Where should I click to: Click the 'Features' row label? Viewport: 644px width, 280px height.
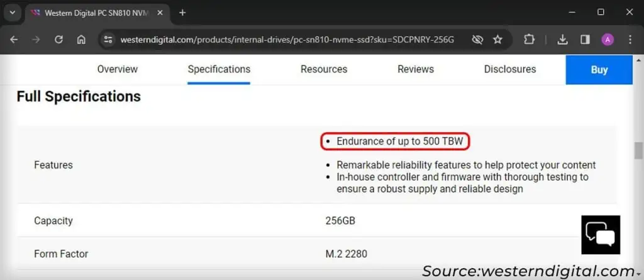(x=53, y=165)
